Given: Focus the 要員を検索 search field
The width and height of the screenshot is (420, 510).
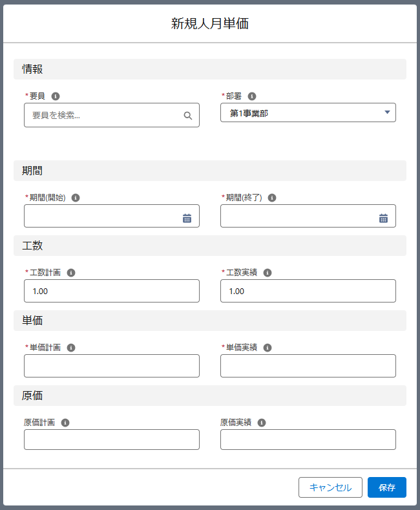Looking at the screenshot, I should [112, 115].
